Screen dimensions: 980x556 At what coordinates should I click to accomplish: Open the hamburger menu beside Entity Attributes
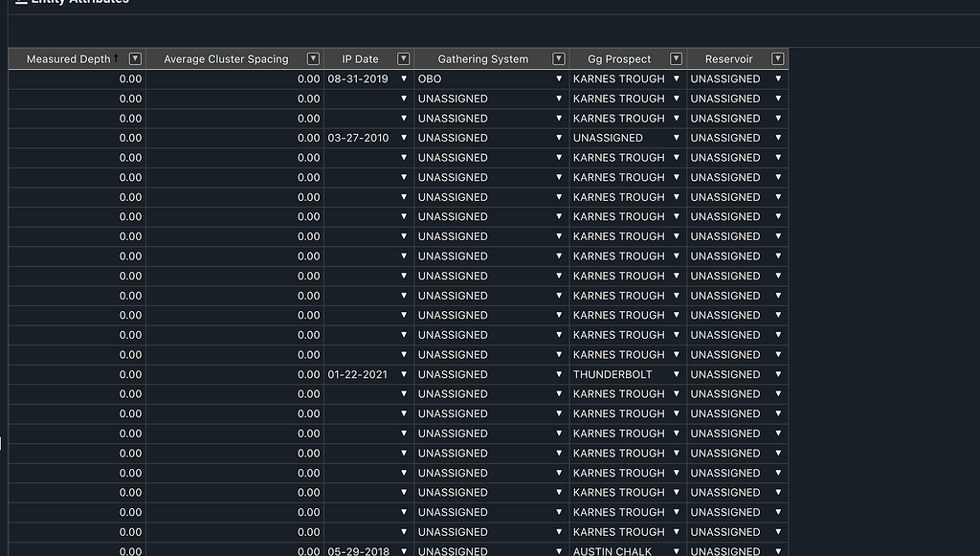point(21,2)
